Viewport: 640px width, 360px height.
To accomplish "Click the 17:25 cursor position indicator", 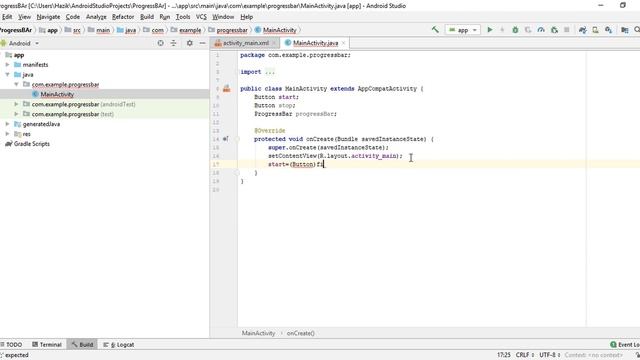I will tap(504, 355).
